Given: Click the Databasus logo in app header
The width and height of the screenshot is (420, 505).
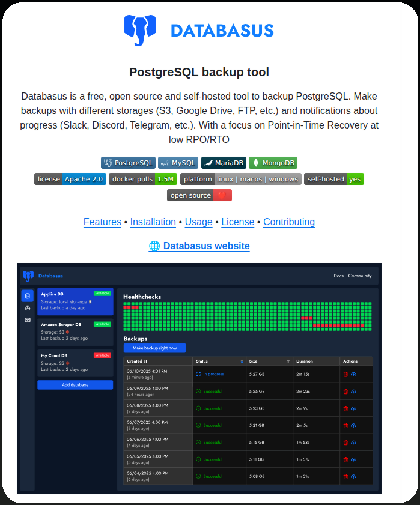Looking at the screenshot, I should click(x=28, y=276).
